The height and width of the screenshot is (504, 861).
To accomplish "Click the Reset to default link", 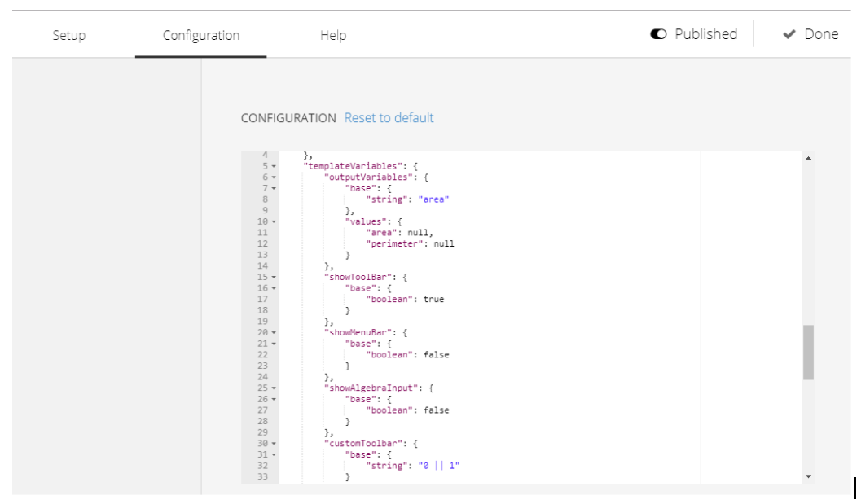I will point(389,117).
